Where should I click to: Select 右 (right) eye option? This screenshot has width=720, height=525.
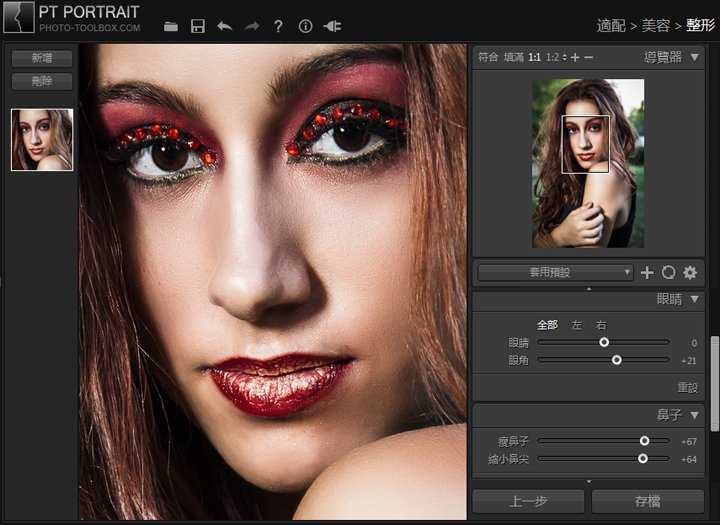601,325
